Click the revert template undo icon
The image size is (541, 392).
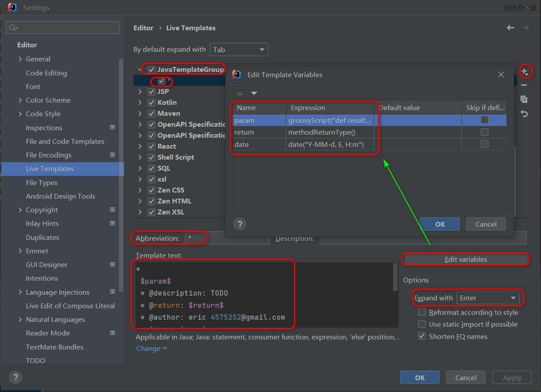point(524,114)
